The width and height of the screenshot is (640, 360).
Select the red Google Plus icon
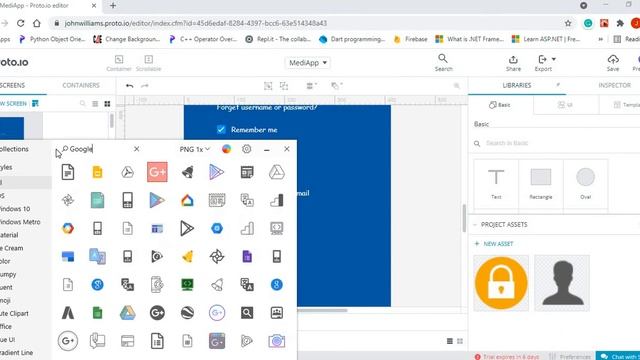point(157,172)
